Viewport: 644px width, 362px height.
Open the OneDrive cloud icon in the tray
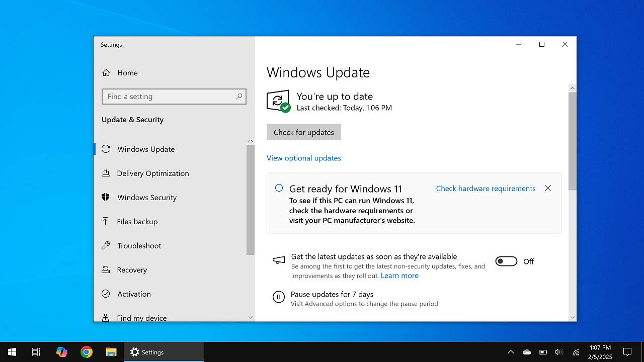tap(527, 352)
